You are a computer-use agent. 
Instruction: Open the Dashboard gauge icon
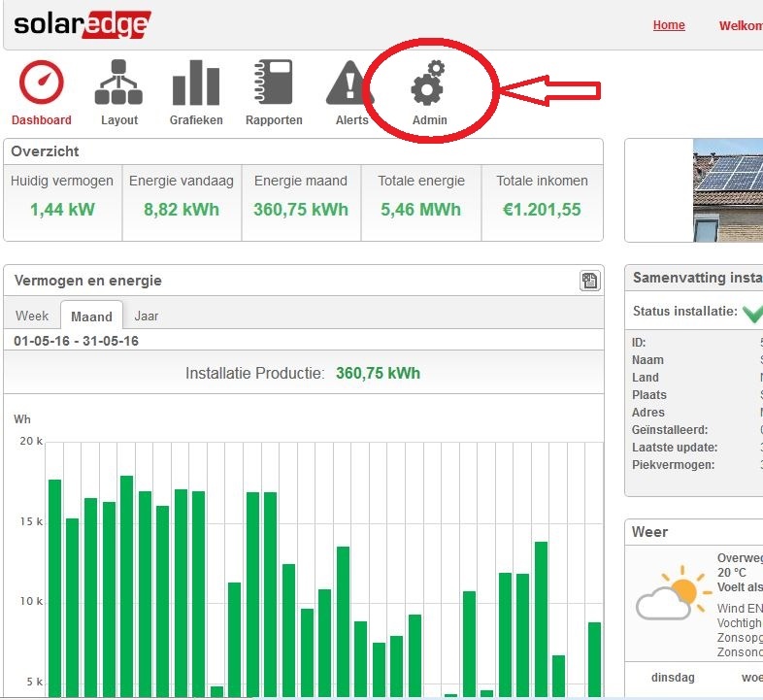(x=41, y=83)
